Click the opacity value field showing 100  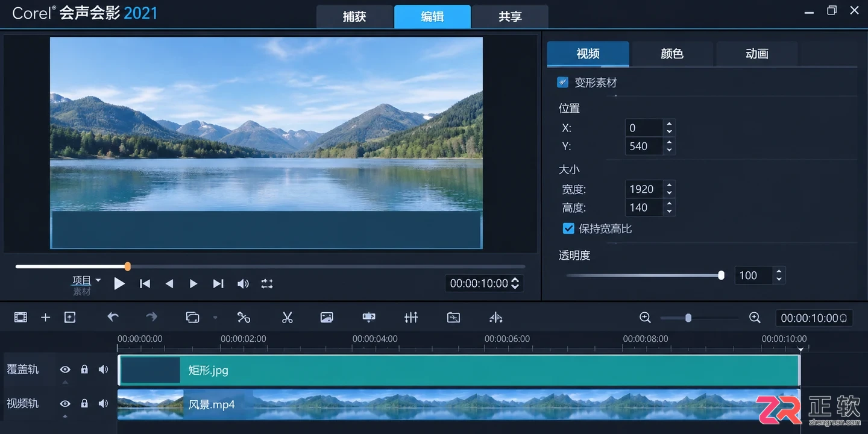click(753, 275)
